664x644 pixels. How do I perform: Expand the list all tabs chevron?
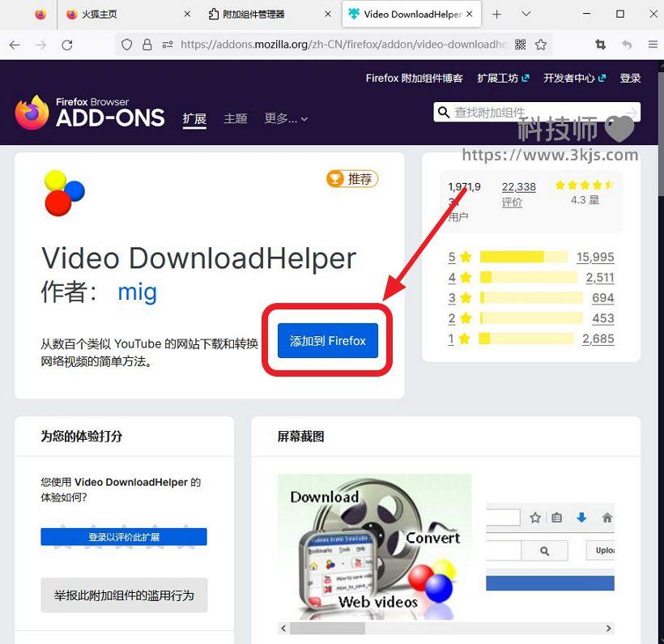526,14
